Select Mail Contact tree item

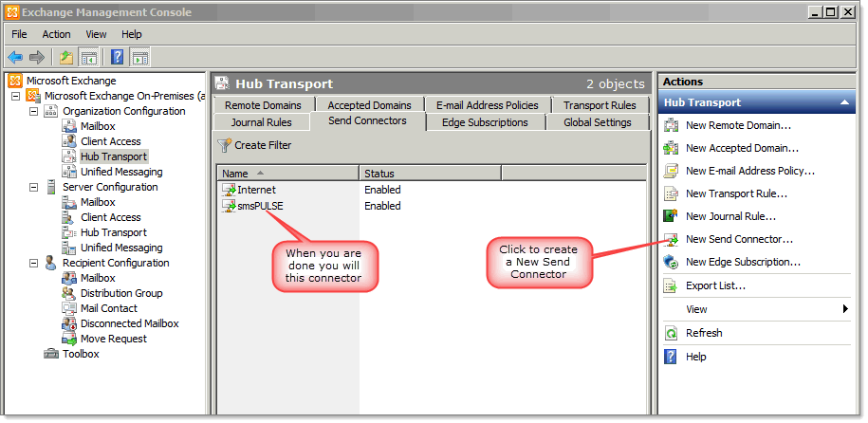(109, 308)
